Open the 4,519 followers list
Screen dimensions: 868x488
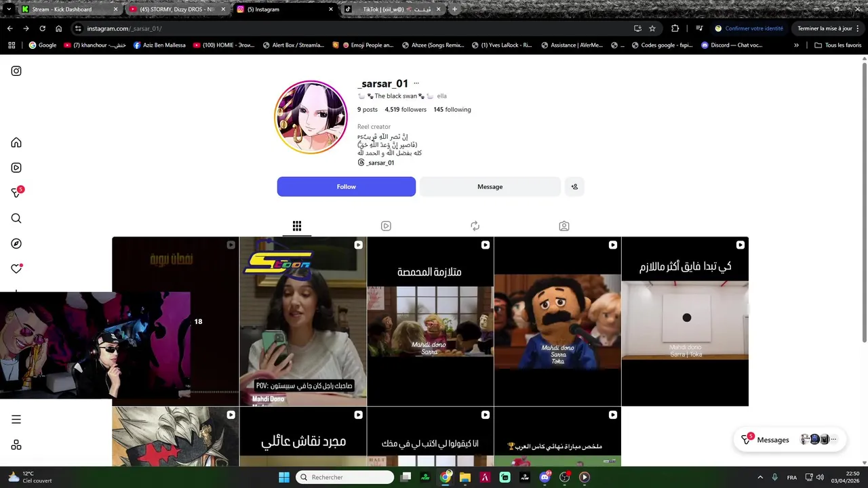406,110
